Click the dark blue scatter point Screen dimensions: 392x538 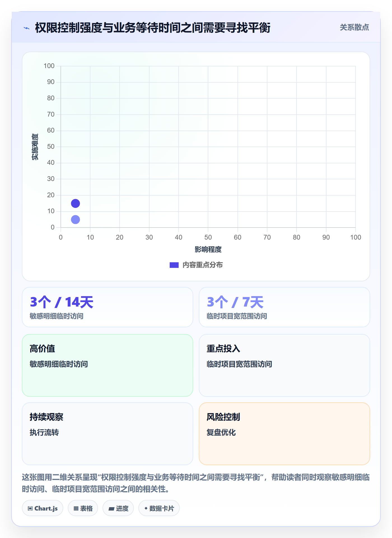click(75, 203)
